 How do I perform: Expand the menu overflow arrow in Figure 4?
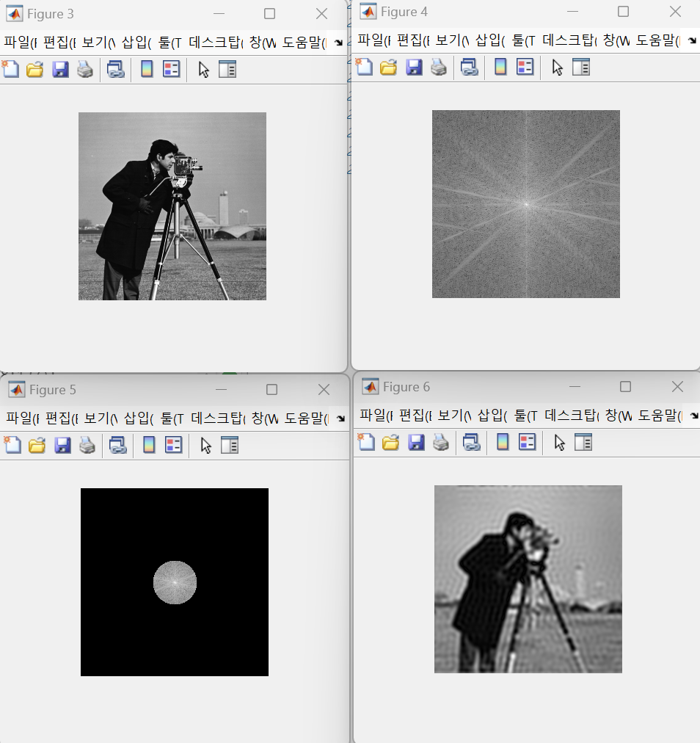click(x=692, y=40)
